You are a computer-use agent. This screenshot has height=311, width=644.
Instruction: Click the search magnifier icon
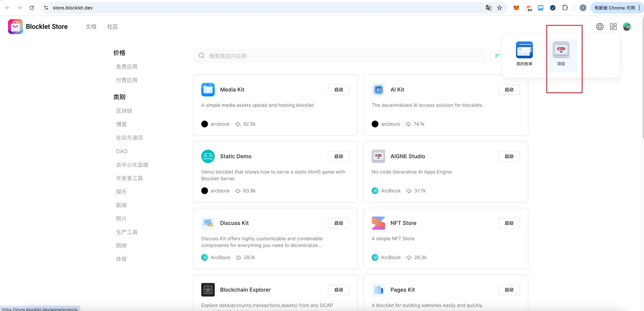coord(202,56)
